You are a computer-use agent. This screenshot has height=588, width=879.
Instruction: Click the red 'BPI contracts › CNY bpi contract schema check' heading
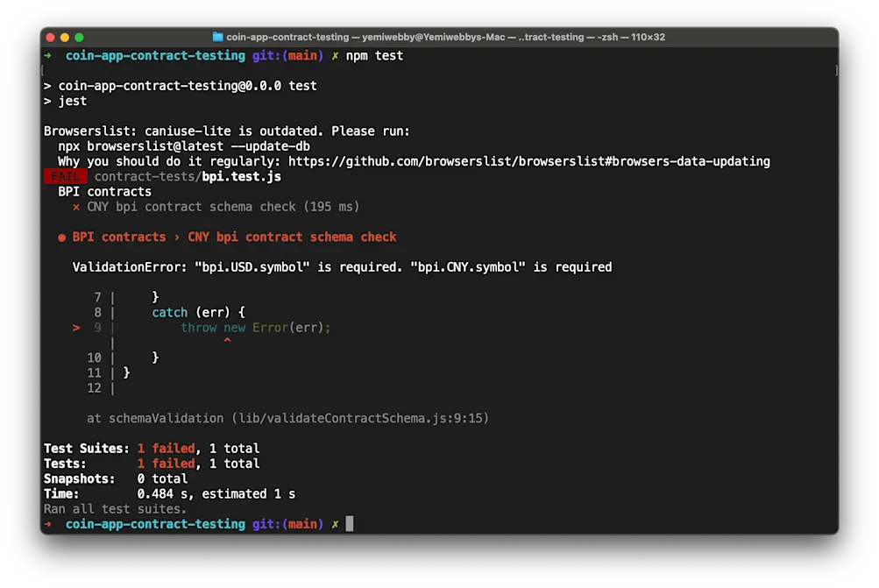pyautogui.click(x=227, y=237)
